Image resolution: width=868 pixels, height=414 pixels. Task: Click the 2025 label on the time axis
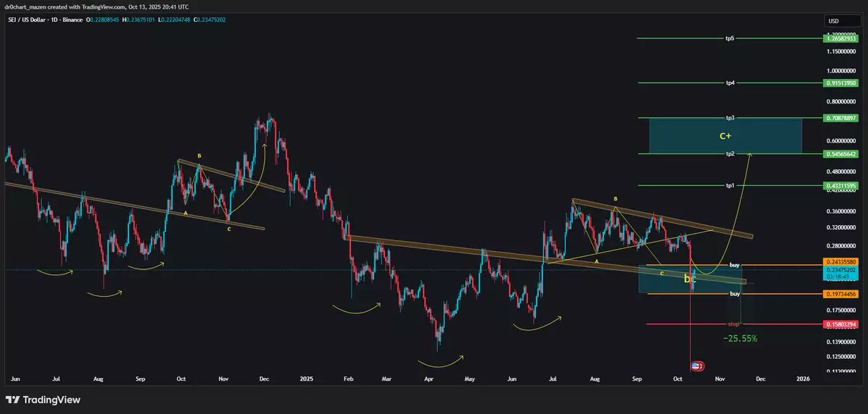[x=307, y=379]
